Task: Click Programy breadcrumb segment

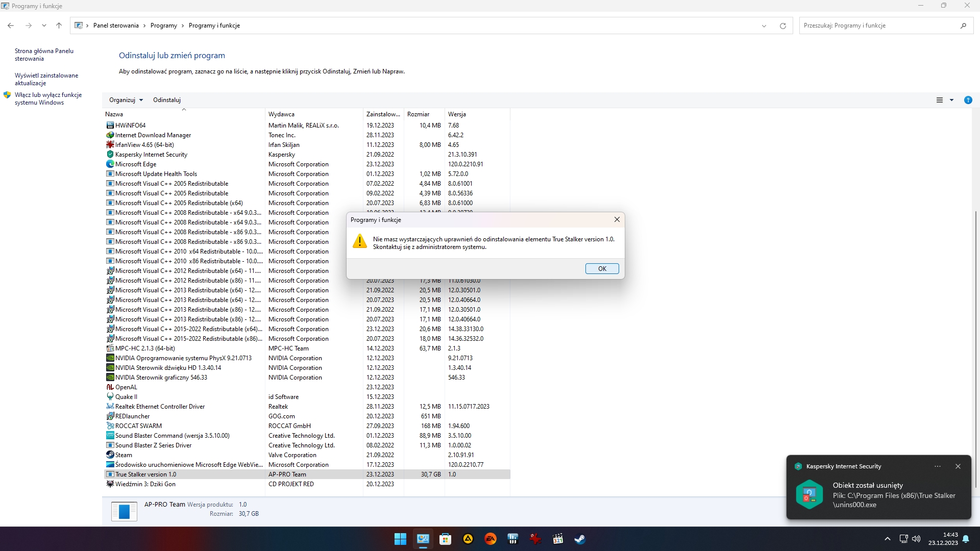Action: click(x=164, y=26)
